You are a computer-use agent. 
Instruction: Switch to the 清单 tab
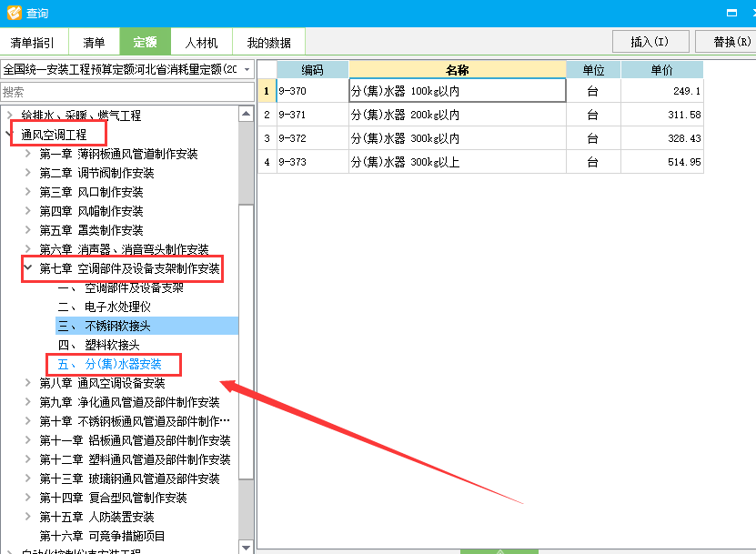(x=94, y=43)
